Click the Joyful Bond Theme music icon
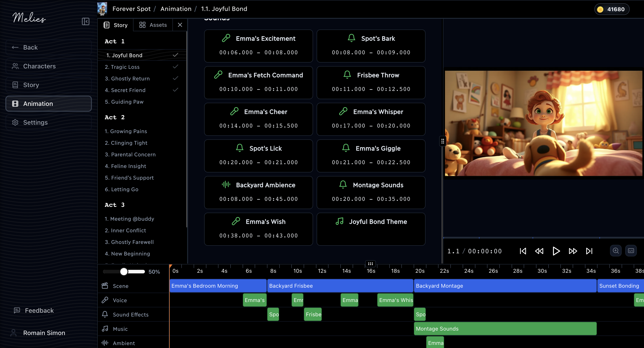The height and width of the screenshot is (348, 644). coord(339,221)
